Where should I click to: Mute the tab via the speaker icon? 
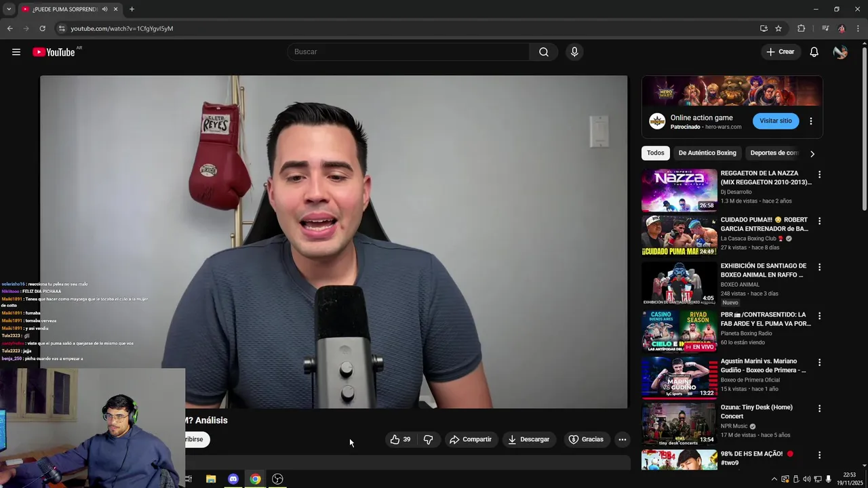coord(104,9)
